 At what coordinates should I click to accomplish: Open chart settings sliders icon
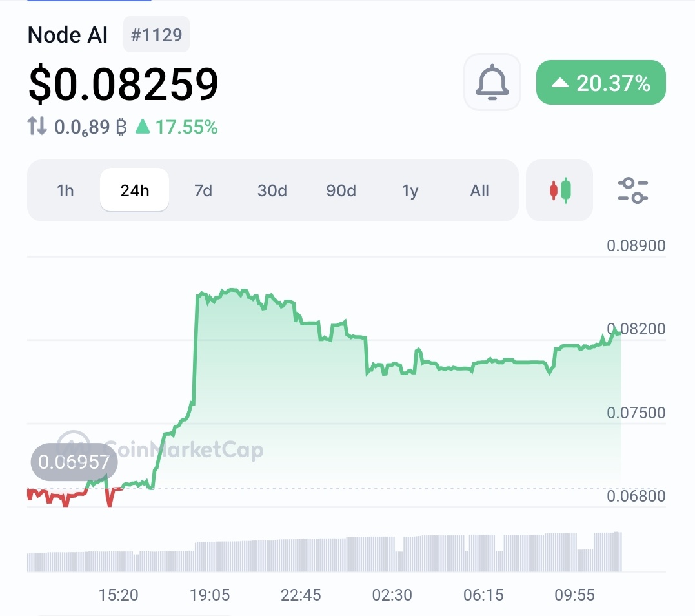coord(633,190)
